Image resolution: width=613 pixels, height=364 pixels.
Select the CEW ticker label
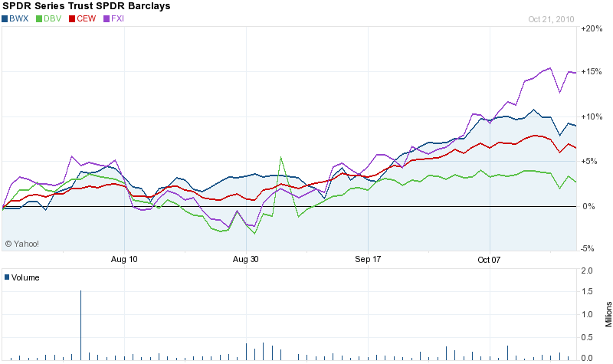point(87,18)
